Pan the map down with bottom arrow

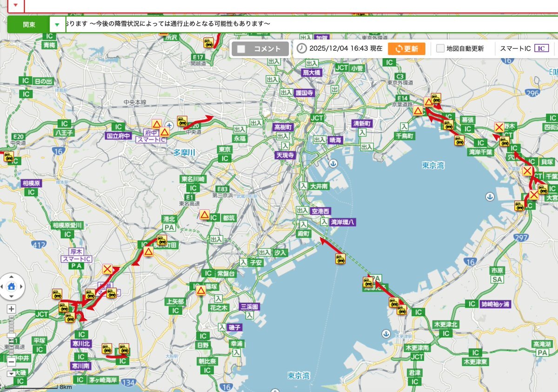pos(12,296)
